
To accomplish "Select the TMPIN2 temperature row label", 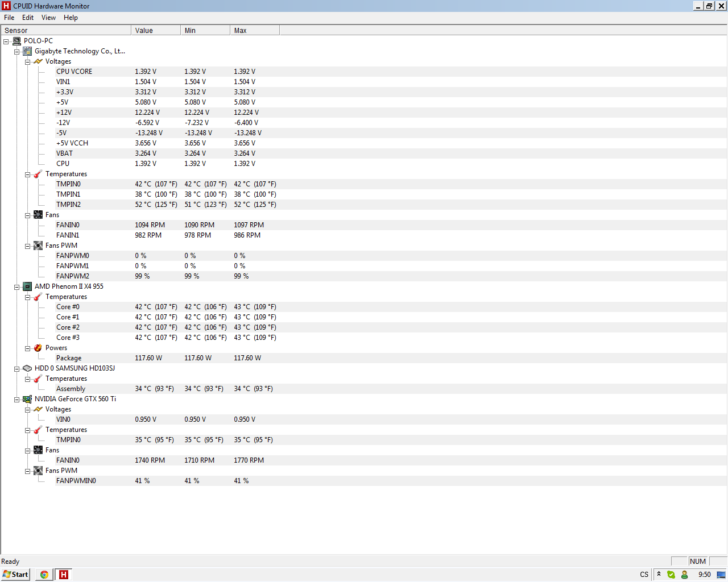I will click(68, 205).
